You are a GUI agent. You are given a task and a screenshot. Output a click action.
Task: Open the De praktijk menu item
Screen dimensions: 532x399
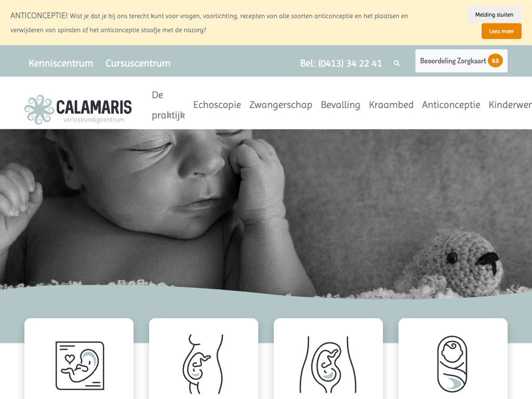click(x=168, y=105)
